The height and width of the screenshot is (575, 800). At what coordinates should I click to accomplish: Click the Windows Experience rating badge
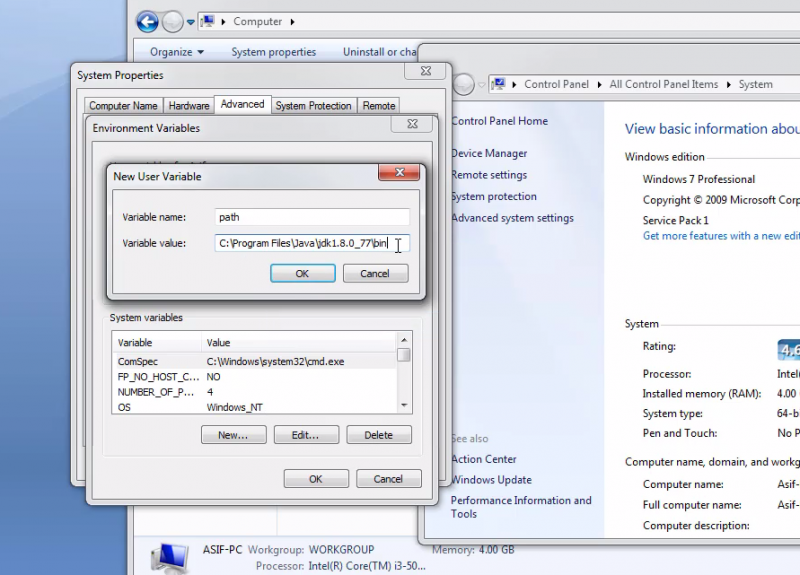pyautogui.click(x=789, y=349)
